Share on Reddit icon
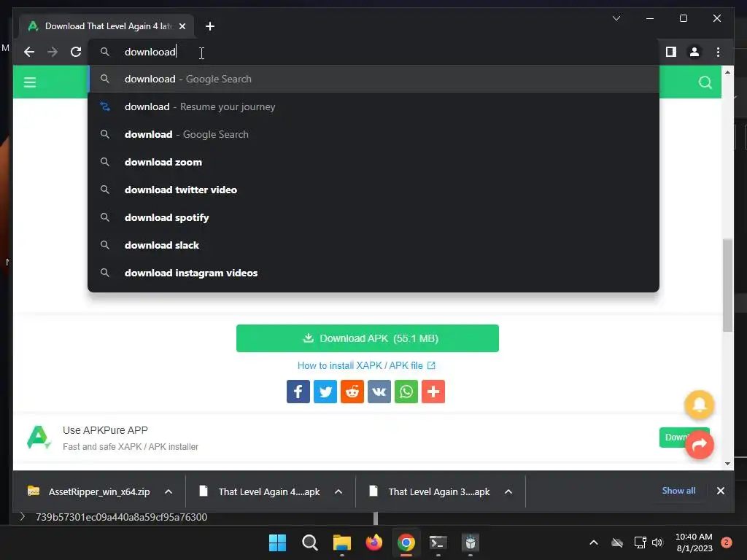Viewport: 747px width, 560px height. [352, 392]
